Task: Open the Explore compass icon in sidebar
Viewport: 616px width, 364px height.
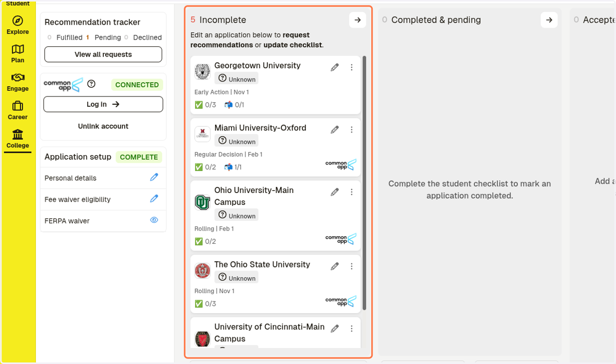Action: pos(17,21)
